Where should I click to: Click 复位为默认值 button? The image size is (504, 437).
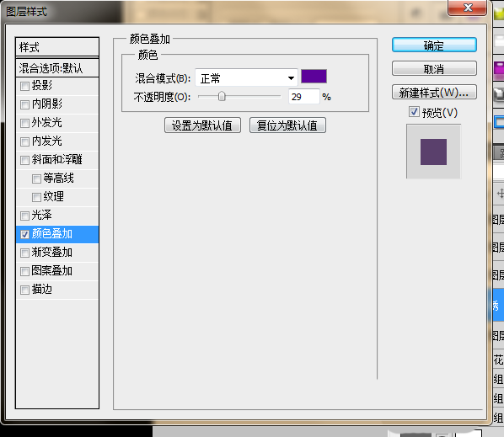coord(287,125)
